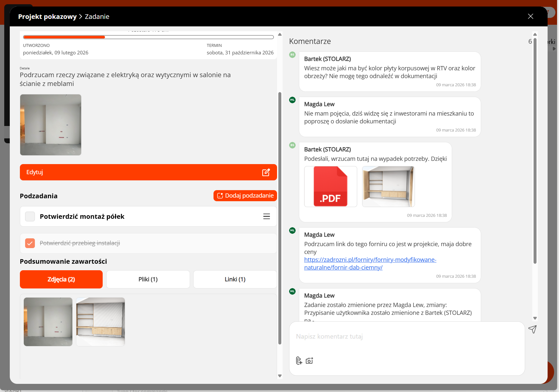559x392 pixels.
Task: Click the Napisz komentarz tutaj field
Action: (x=407, y=337)
